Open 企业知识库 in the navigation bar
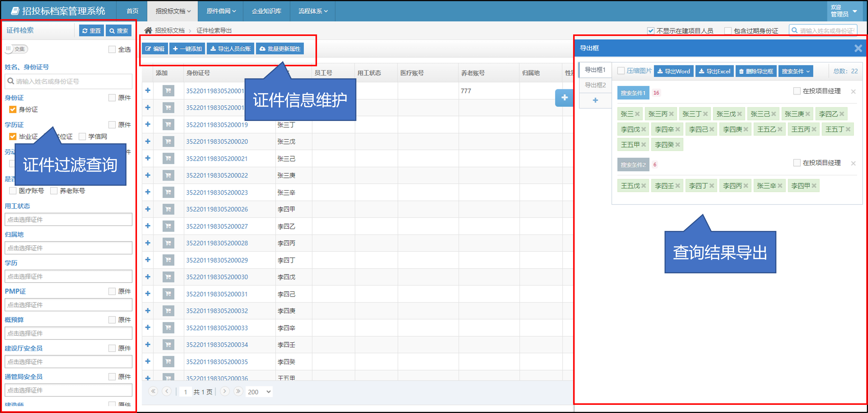Screen dimensions: 868x413 point(266,11)
